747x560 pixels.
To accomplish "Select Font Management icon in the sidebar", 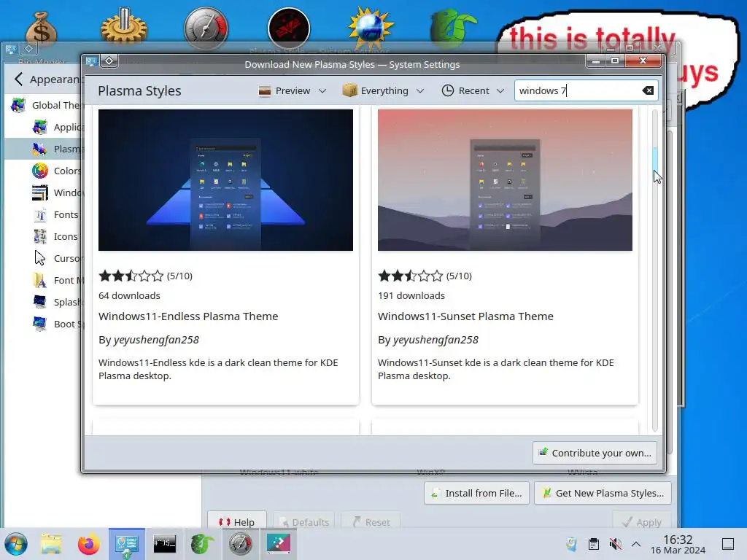I will pos(39,280).
